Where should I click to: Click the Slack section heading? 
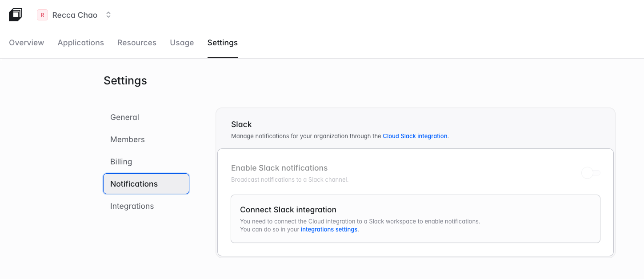[x=241, y=124]
